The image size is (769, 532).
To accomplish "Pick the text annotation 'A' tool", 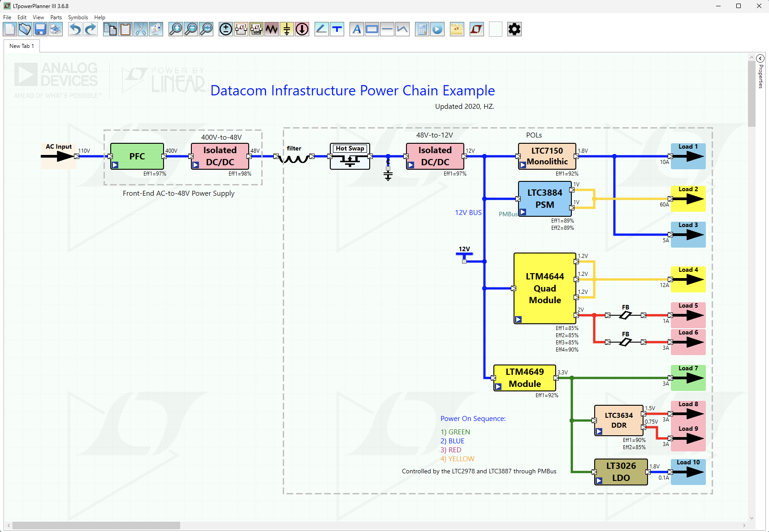I will tap(356, 30).
